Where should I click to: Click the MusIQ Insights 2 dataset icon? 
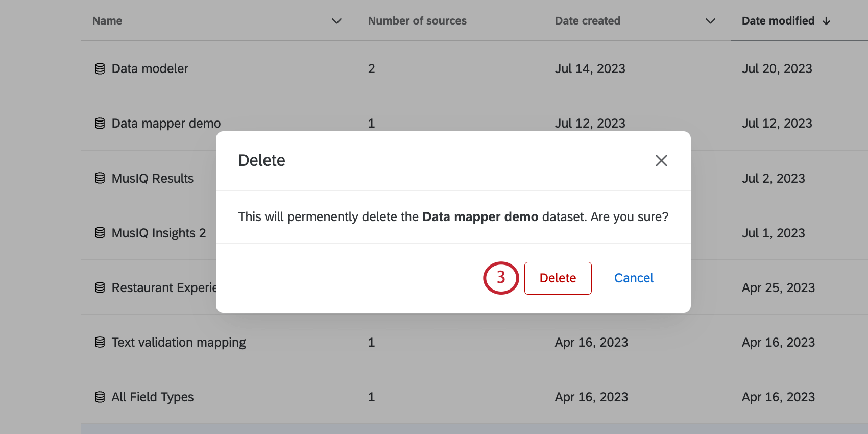point(100,233)
